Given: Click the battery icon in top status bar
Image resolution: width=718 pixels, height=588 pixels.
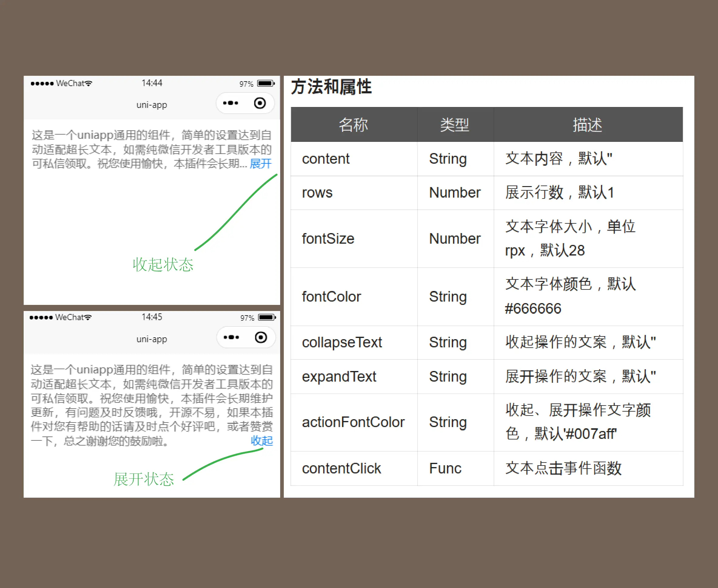Looking at the screenshot, I should coord(266,83).
